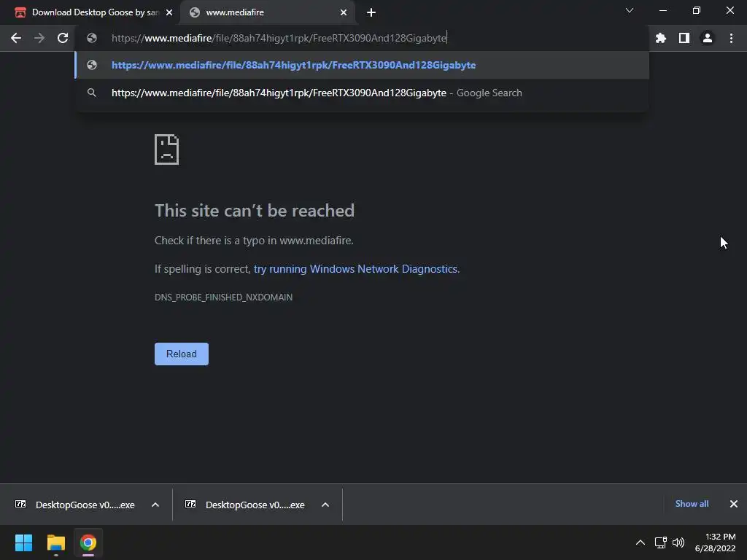747x560 pixels.
Task: Click inside the address bar URL field
Action: tap(362, 38)
